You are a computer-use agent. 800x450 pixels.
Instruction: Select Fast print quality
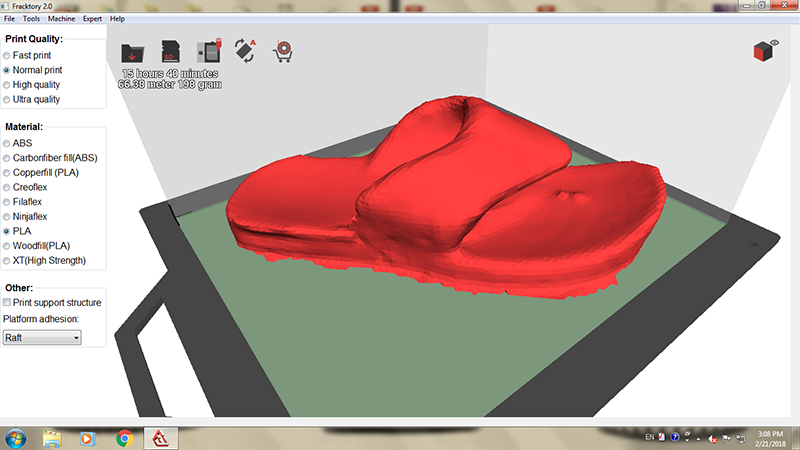click(27, 55)
